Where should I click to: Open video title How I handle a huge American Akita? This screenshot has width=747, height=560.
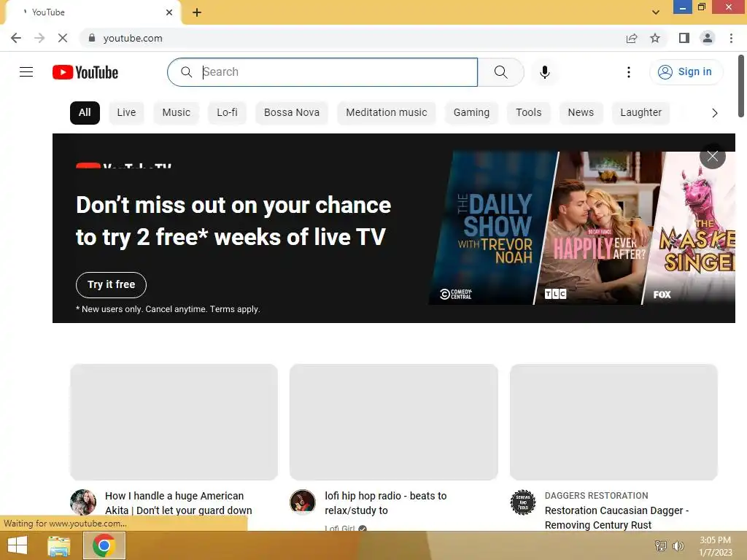[179, 503]
